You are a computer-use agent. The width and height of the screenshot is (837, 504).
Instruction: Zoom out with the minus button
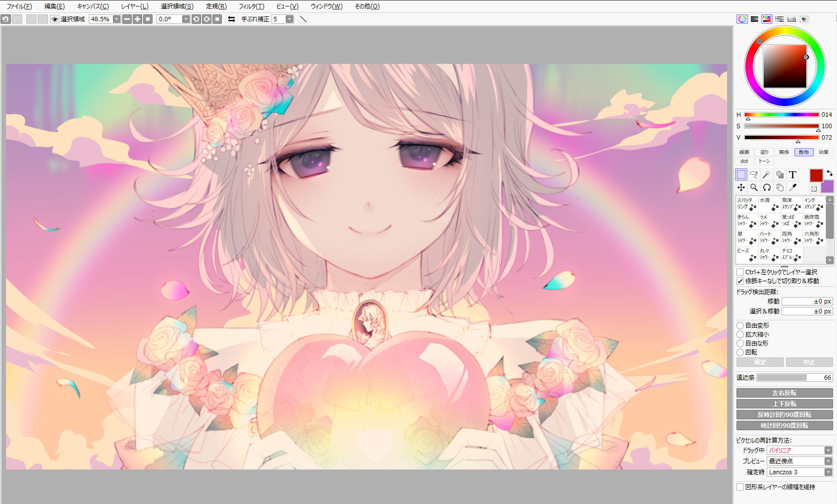127,19
